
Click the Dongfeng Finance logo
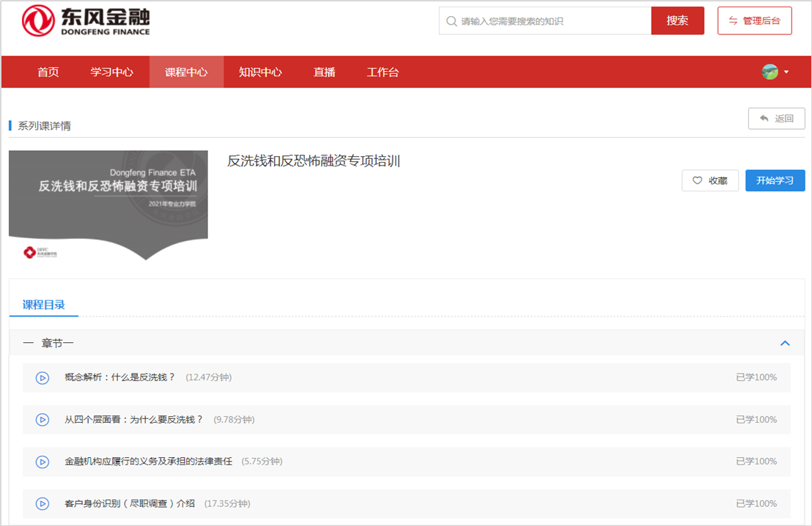coord(86,21)
